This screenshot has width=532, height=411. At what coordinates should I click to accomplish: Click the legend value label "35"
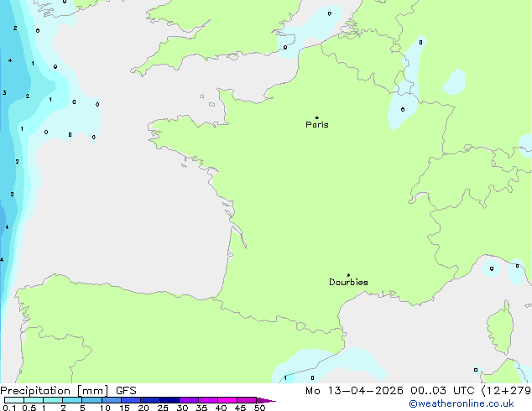click(201, 408)
